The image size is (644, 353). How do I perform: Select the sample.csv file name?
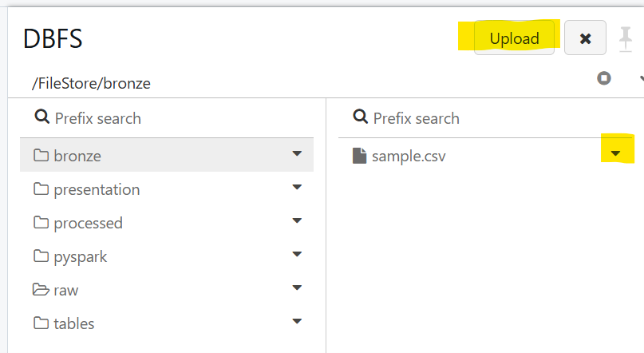409,156
